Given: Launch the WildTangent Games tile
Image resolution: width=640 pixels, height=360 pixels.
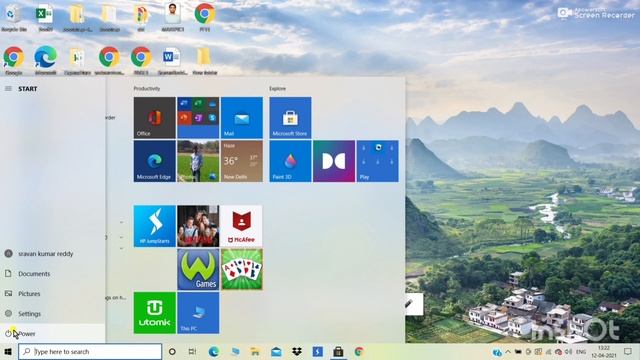Looking at the screenshot, I should pos(198,269).
